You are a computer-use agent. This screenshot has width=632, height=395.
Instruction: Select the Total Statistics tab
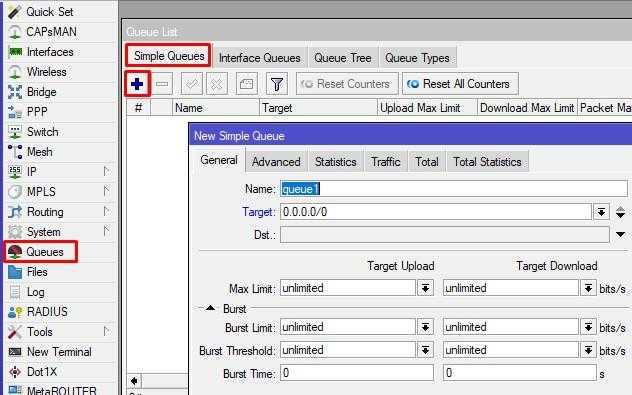[x=487, y=162]
